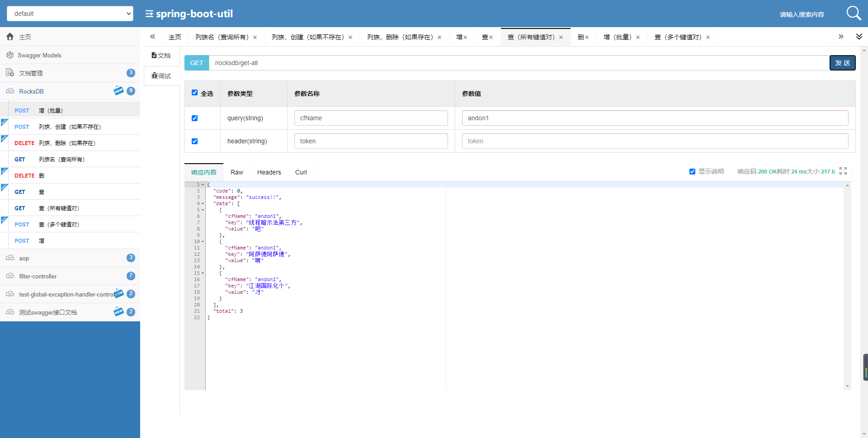Screen dimensions: 868x438
Task: Collapse the RocksDB group
Action: [x=70, y=91]
